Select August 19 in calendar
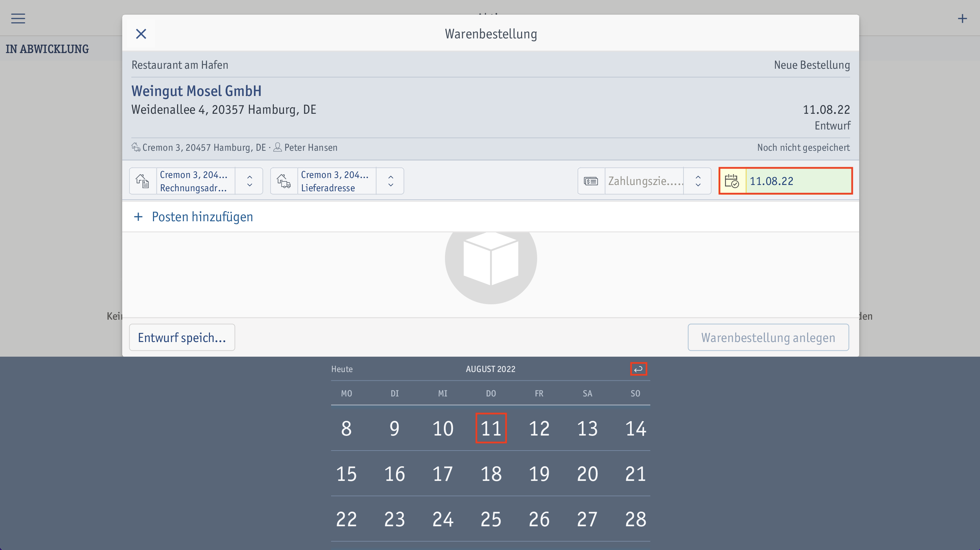 [x=539, y=473]
